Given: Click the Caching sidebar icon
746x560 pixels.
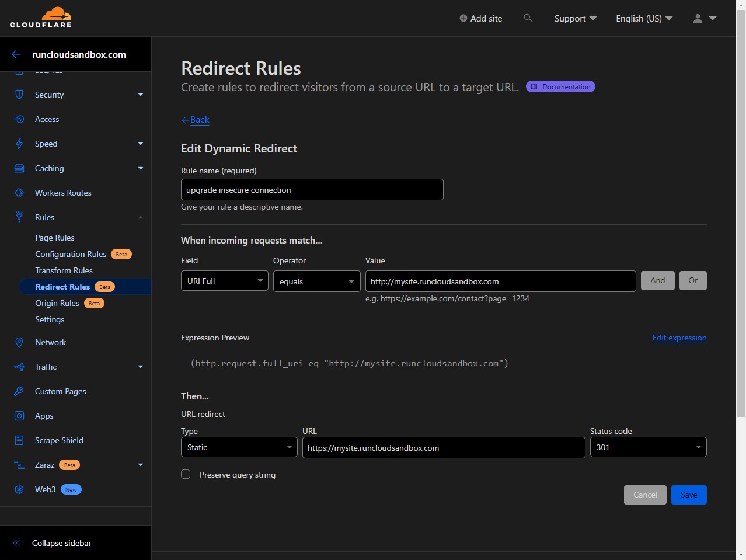Looking at the screenshot, I should click(19, 168).
